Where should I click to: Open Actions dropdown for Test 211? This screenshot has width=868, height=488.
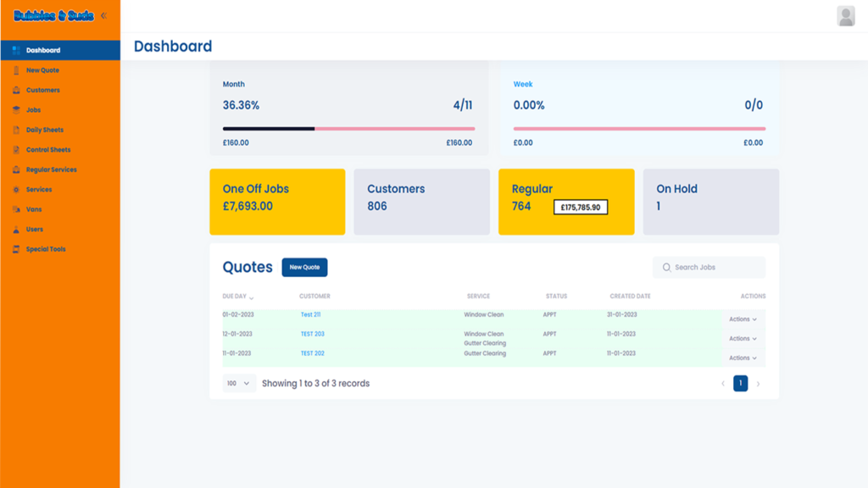click(743, 319)
